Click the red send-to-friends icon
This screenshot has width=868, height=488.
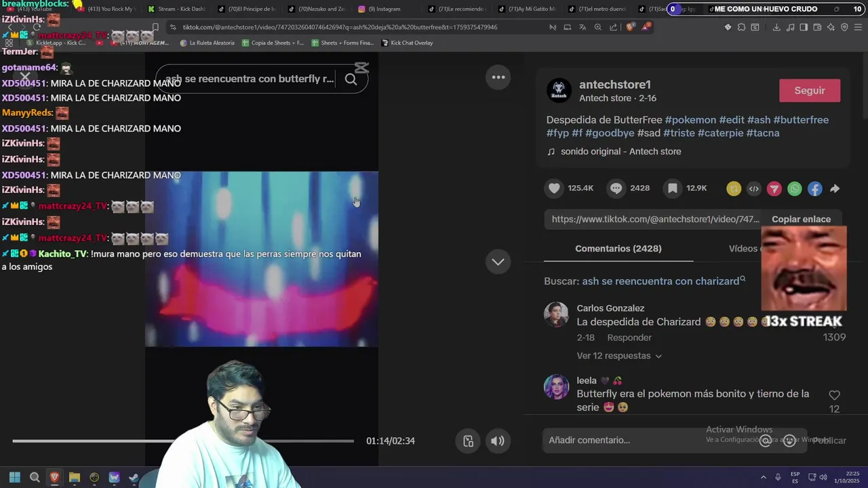click(x=774, y=189)
